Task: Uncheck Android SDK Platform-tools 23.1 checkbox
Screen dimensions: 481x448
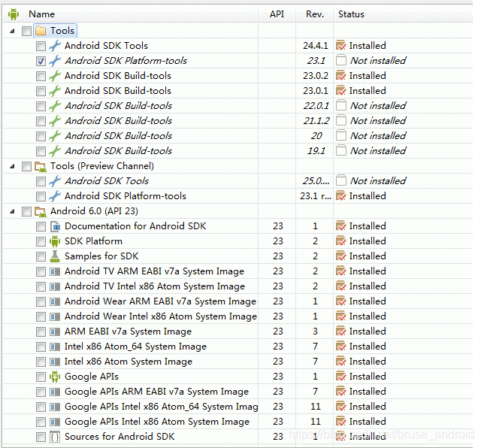Action: [x=41, y=61]
